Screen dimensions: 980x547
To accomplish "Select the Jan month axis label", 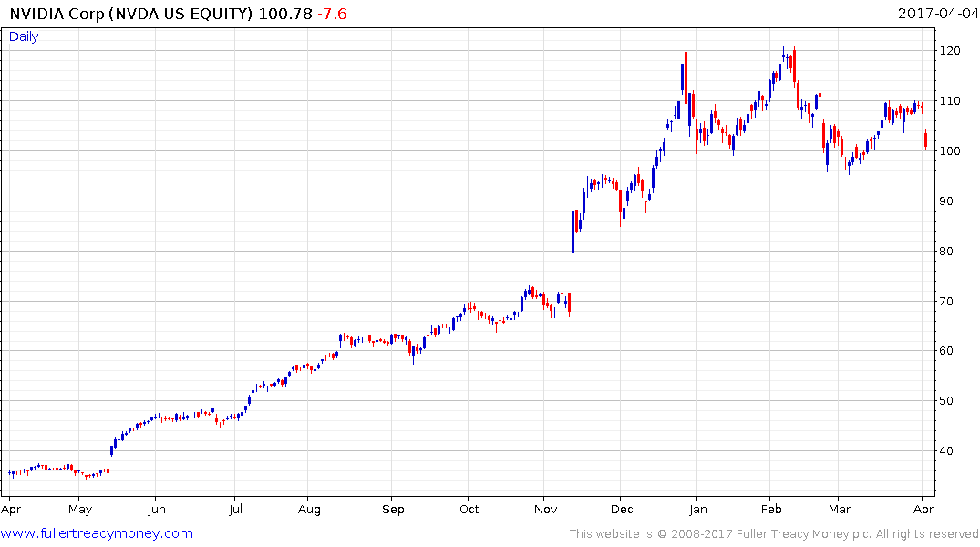I will point(698,510).
